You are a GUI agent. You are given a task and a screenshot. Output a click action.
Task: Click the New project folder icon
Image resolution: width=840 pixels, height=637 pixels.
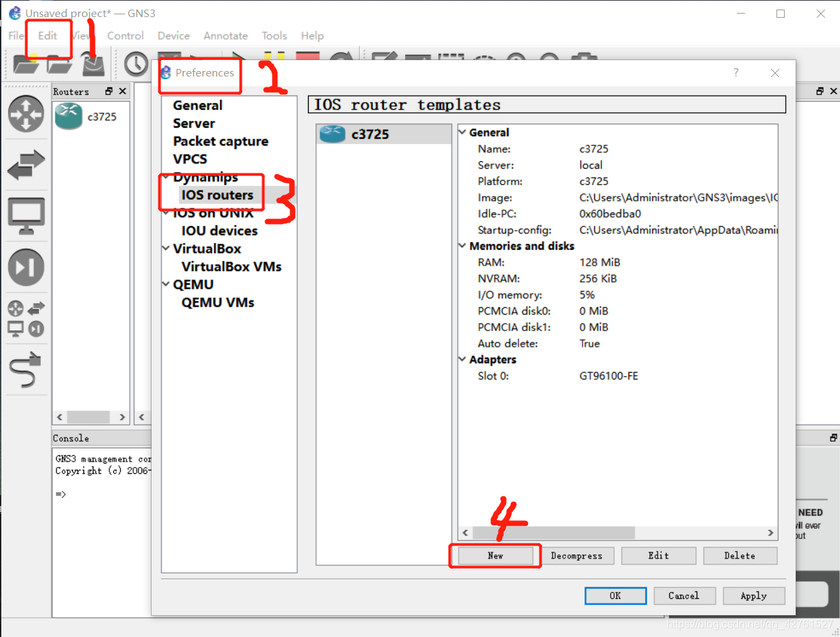click(26, 63)
